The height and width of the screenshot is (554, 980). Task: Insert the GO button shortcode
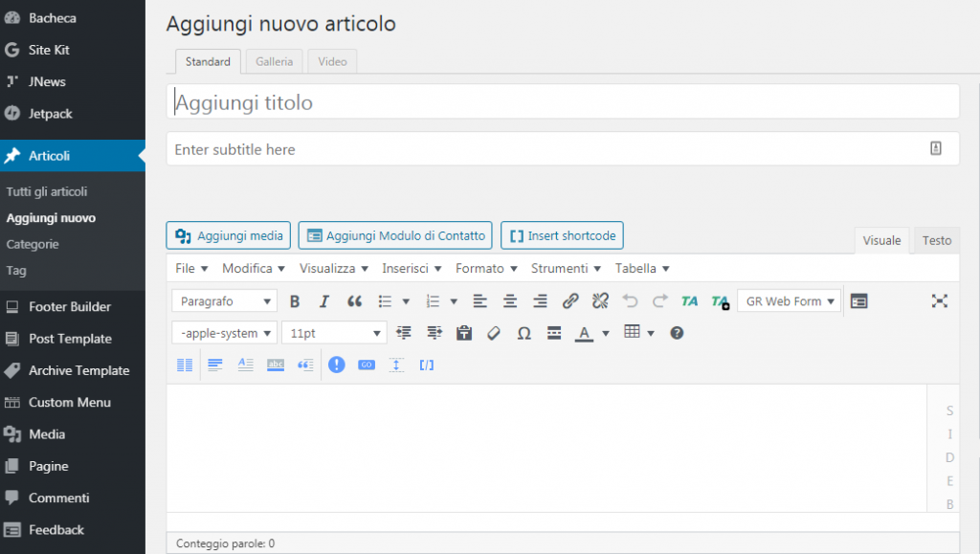[x=367, y=365]
